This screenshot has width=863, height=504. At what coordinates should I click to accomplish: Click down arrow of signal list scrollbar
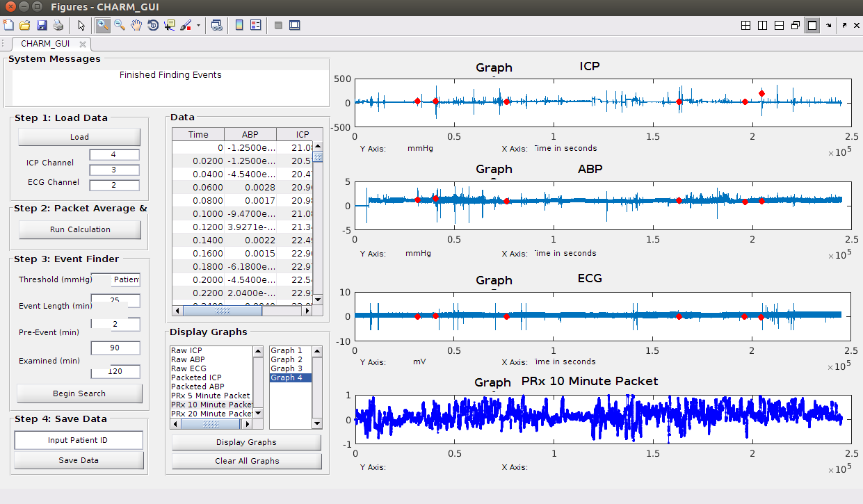[258, 412]
